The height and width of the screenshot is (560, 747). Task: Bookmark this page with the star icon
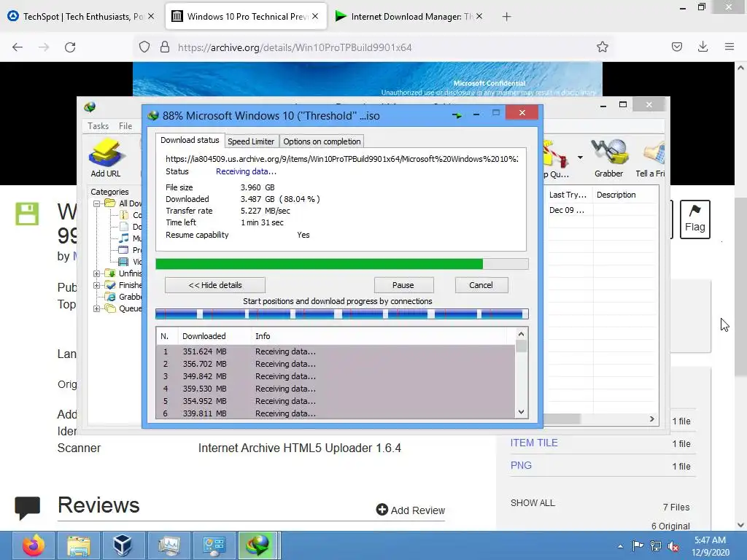point(602,47)
